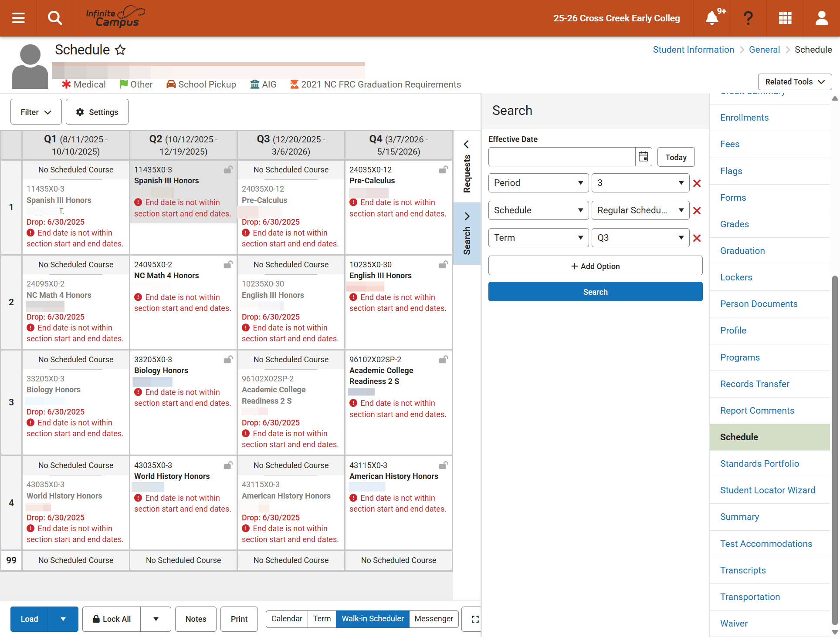Click the Medical flag icon
840x637 pixels.
coord(66,84)
